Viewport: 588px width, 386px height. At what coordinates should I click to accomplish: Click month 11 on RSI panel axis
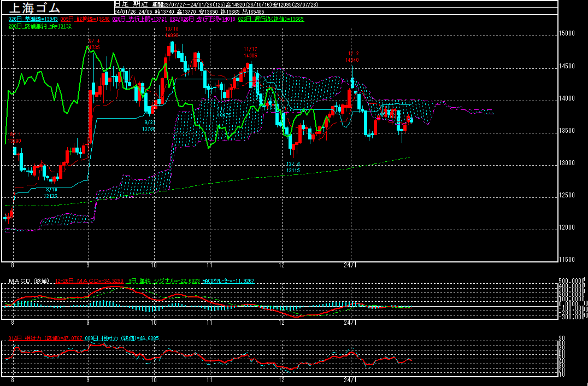coord(209,380)
